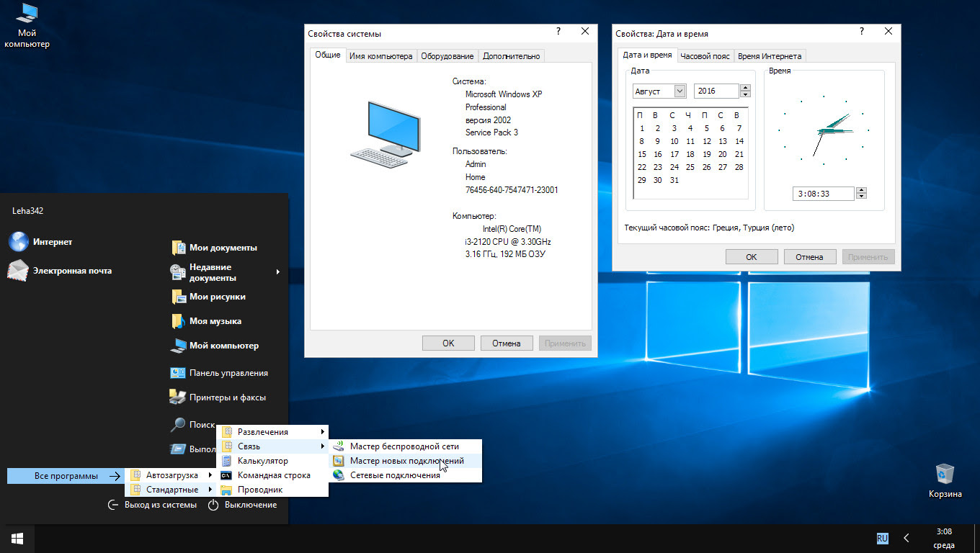Click the Панель управления icon
Viewport: 980px width, 553px height.
(178, 373)
